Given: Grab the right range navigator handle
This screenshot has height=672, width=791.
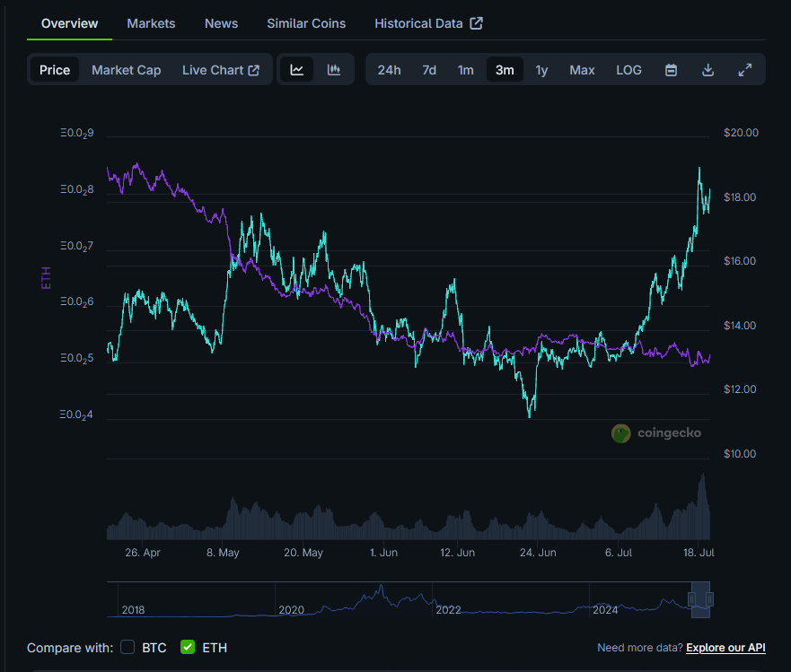Looking at the screenshot, I should (x=709, y=599).
